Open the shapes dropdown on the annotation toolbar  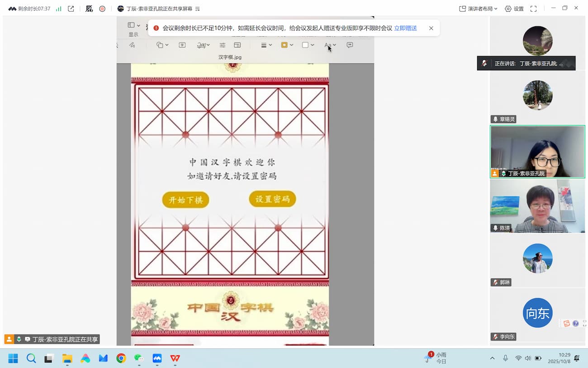(x=161, y=45)
